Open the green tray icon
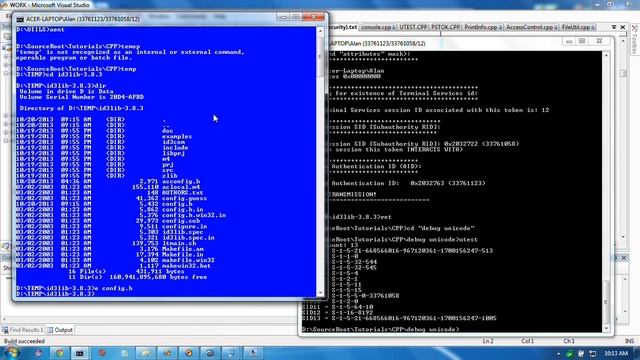This screenshot has height=360, width=640. 570,353
